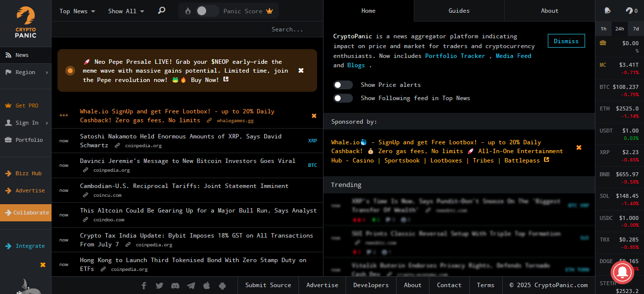Click the fire icon beside the Panic Score toggle

[x=188, y=11]
